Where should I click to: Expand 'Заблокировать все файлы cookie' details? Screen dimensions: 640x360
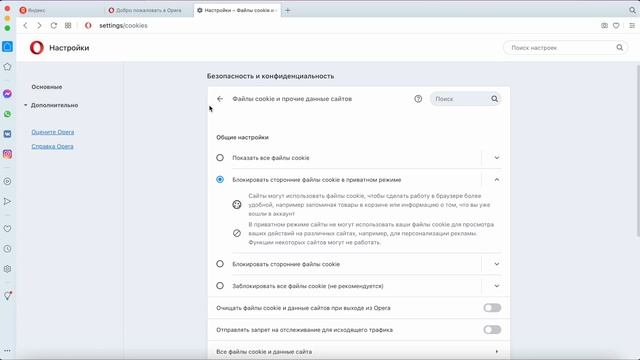[497, 286]
